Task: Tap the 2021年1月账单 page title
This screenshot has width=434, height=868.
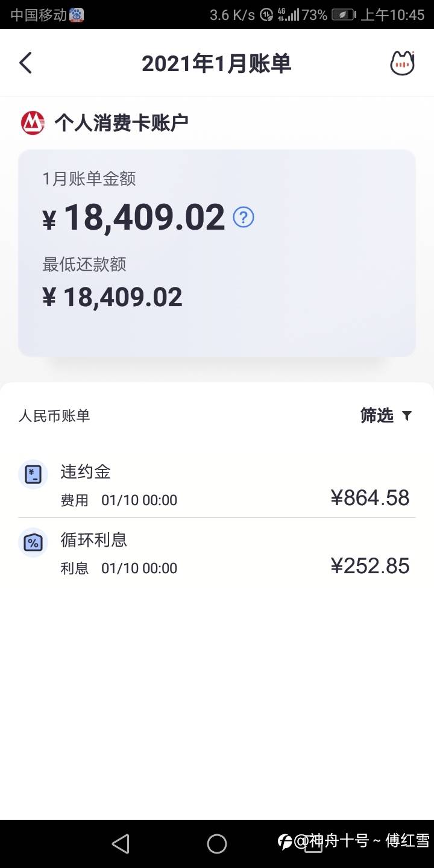Action: 216,63
